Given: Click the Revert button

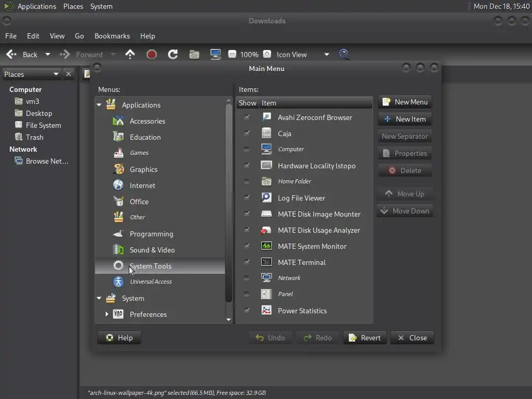Looking at the screenshot, I should (365, 338).
